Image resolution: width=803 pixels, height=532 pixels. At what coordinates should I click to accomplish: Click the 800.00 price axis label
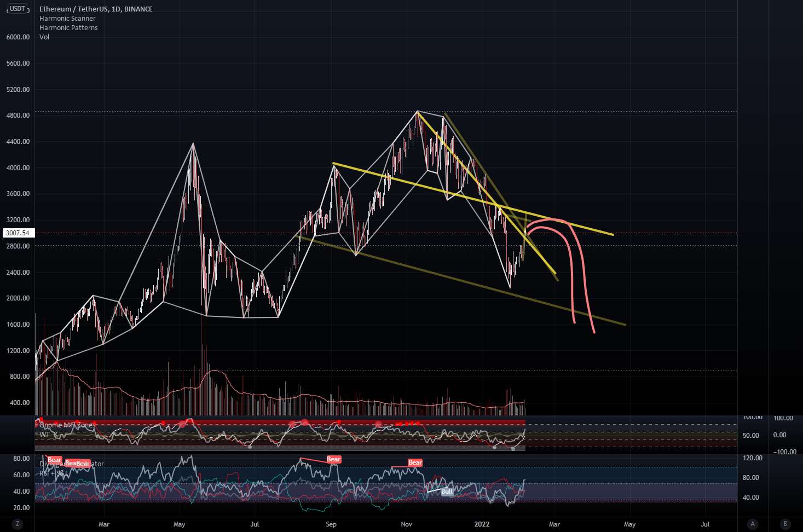pos(20,376)
